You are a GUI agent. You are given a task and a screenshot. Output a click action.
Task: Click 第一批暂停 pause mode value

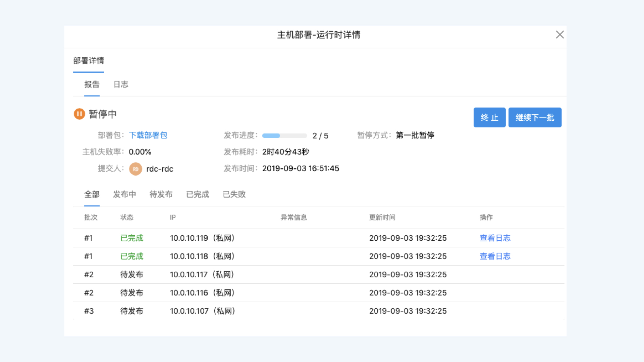[x=415, y=135]
